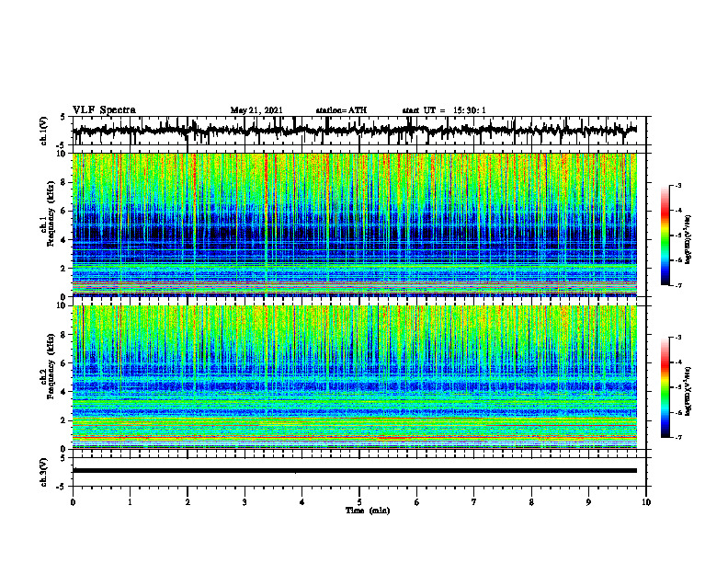The width and height of the screenshot is (728, 563).
Task: Click the ch.1 'Frequency (kHz)' axis label
Action: (x=51, y=213)
